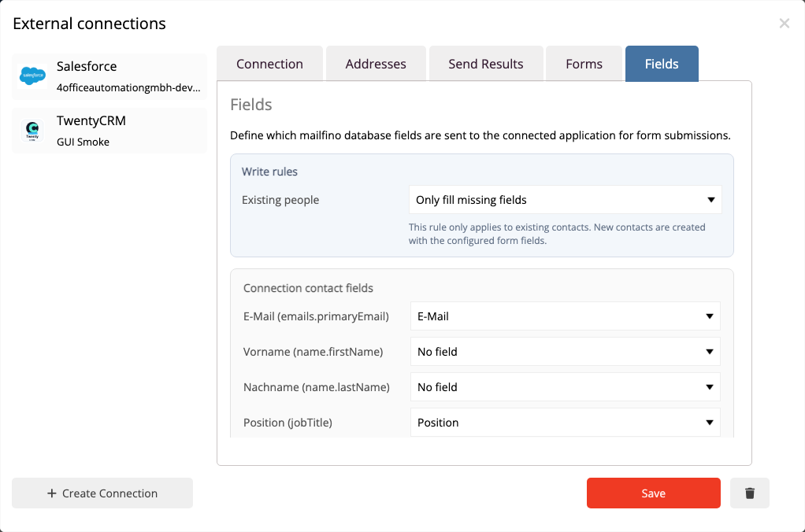Click the 4officeautomationgmbh-dev account text
Viewport: 805px width, 532px height.
[128, 87]
